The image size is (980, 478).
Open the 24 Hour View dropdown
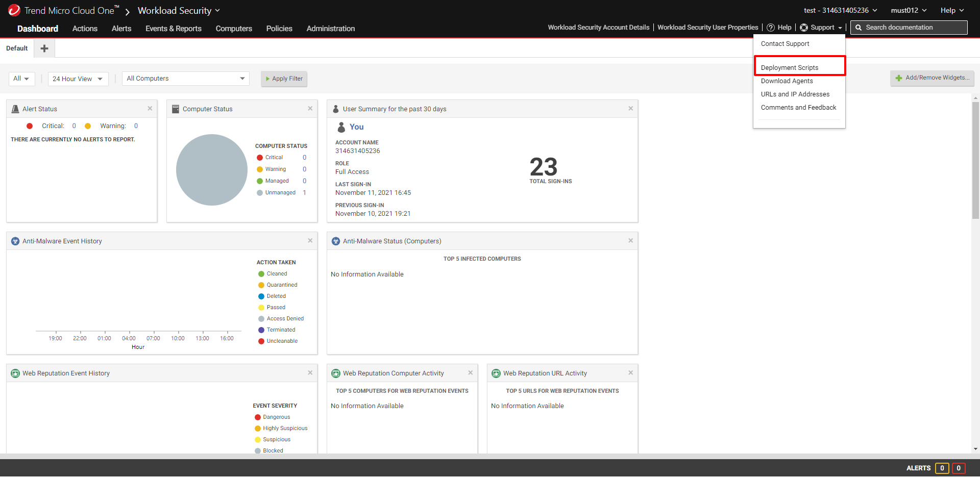[x=78, y=79]
